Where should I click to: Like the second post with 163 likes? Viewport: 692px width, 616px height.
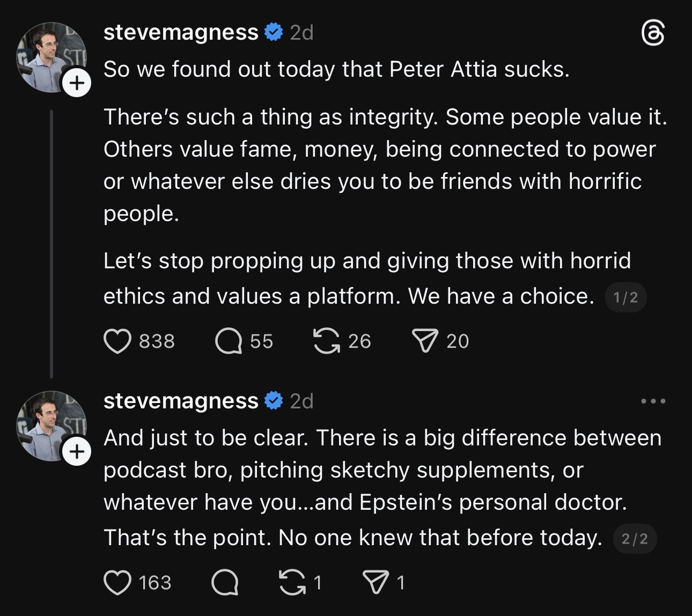coord(117,583)
